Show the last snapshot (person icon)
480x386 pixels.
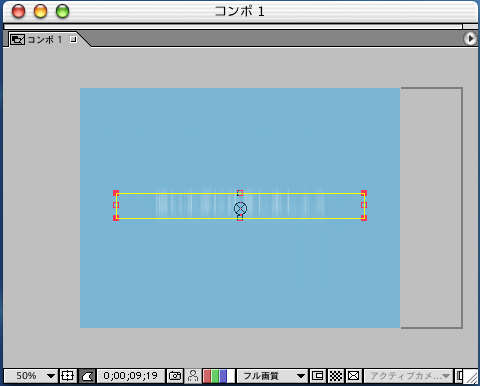click(193, 376)
